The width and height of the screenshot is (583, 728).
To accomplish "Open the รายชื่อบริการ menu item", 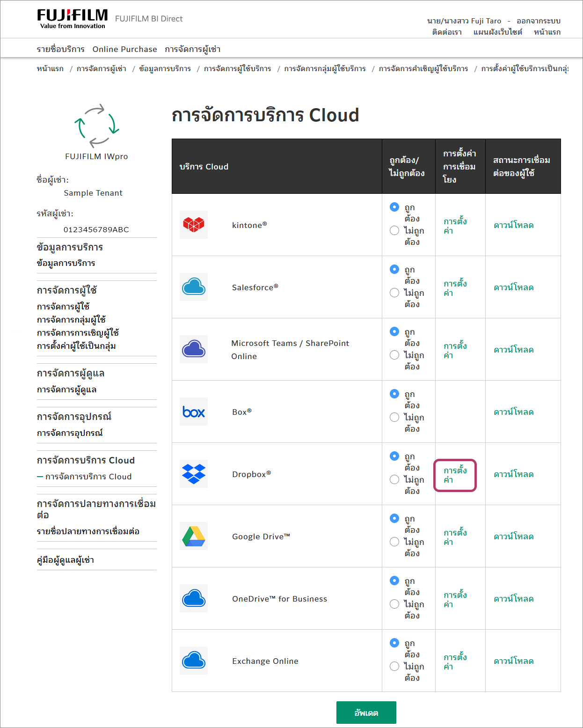I will 61,49.
